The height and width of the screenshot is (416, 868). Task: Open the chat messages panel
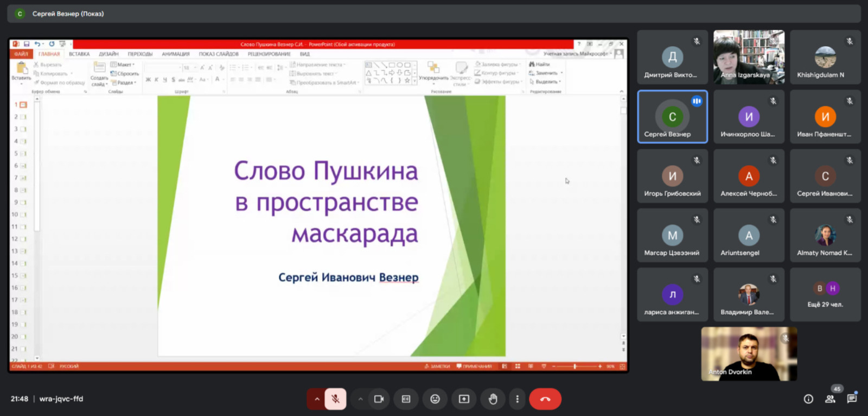pyautogui.click(x=852, y=399)
